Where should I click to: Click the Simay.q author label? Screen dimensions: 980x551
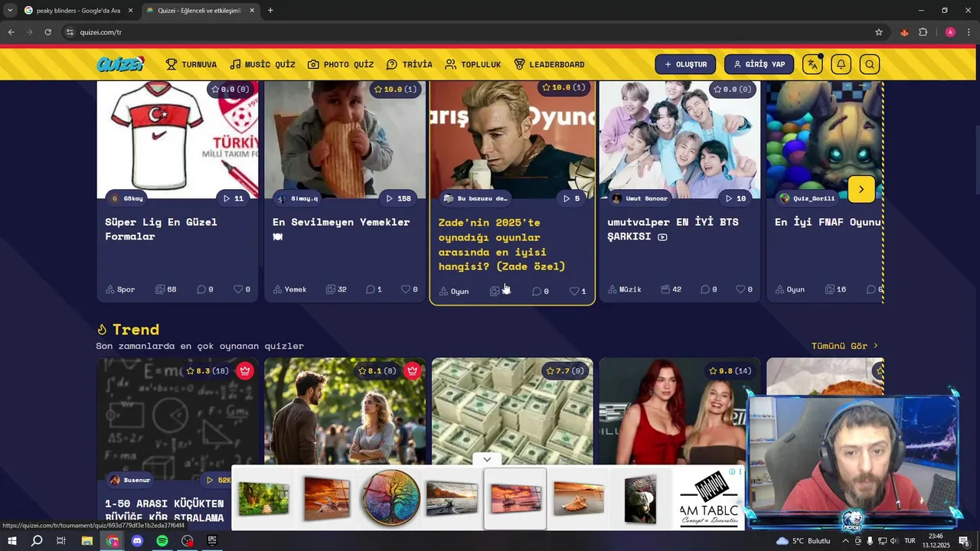[x=297, y=198]
